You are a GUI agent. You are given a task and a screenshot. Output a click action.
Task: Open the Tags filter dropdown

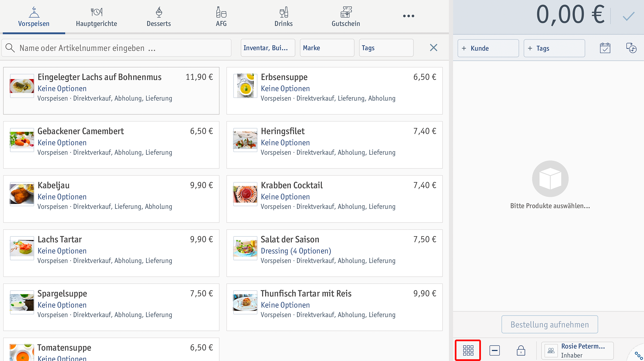(x=386, y=48)
